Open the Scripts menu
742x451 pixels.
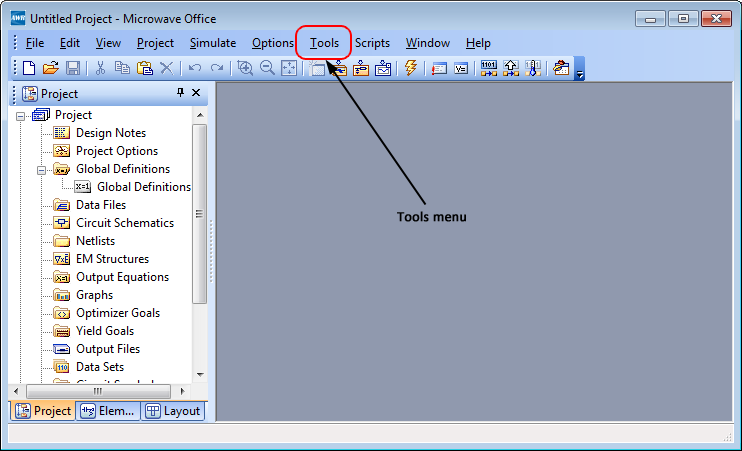pos(372,43)
